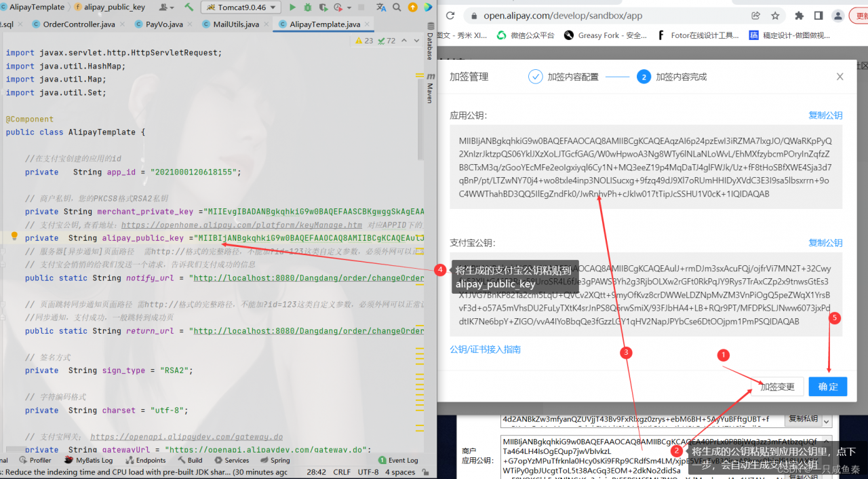Click the profiler run icon in toolbar
This screenshot has height=479, width=868.
[x=337, y=7]
